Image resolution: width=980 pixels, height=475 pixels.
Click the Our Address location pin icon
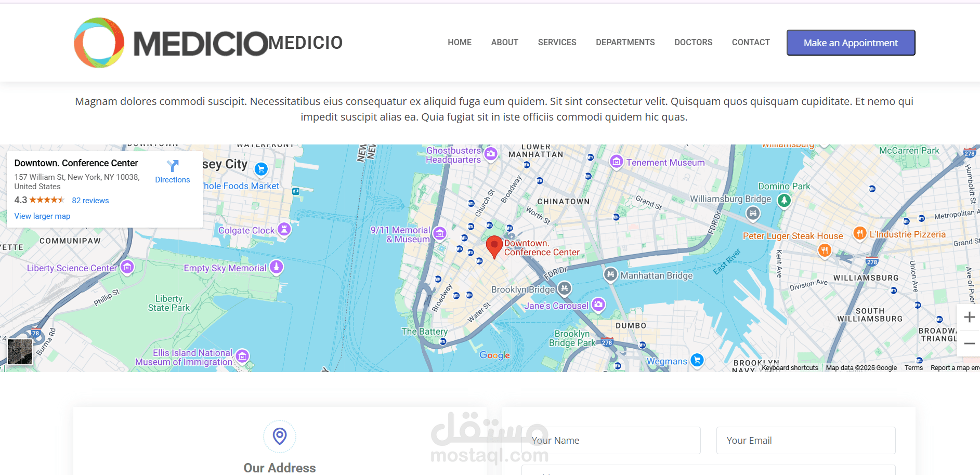[x=280, y=436]
